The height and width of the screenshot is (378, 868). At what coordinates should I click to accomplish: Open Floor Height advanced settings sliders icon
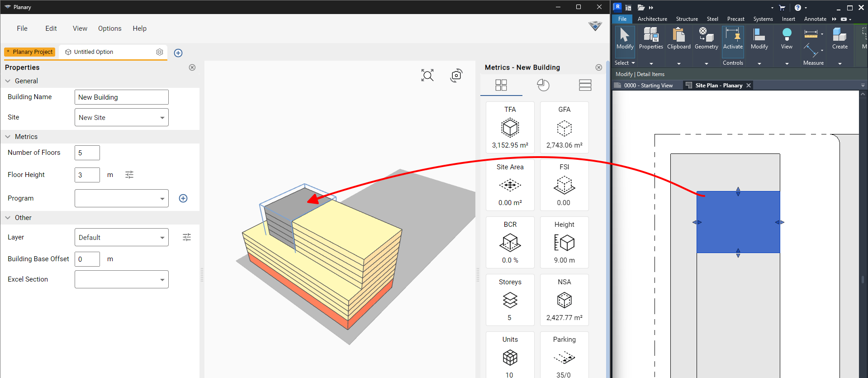tap(129, 175)
